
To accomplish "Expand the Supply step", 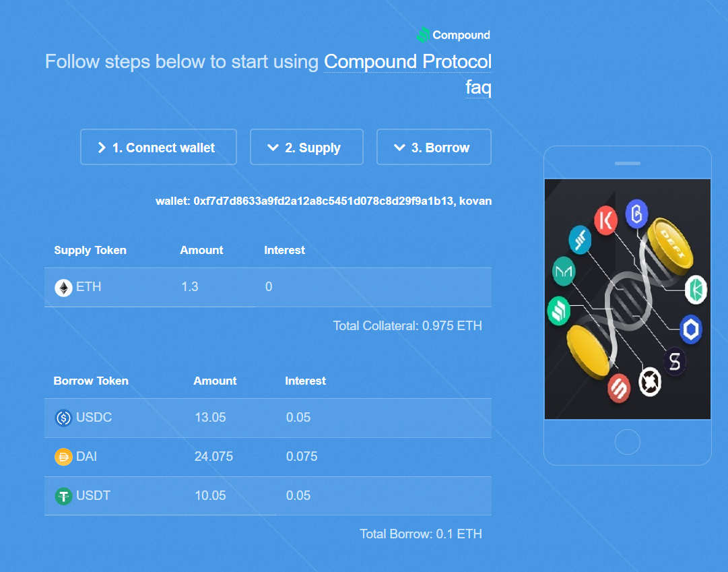I will (x=306, y=147).
